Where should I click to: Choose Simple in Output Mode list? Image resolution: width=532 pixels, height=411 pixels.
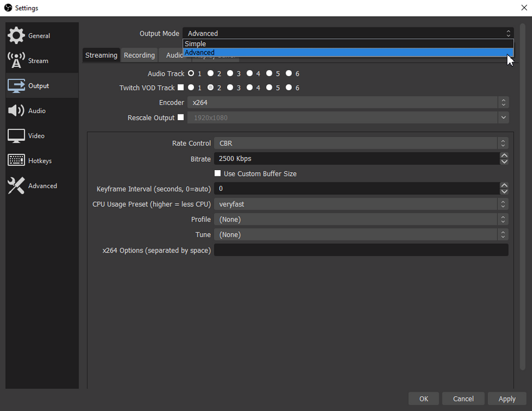click(x=348, y=44)
